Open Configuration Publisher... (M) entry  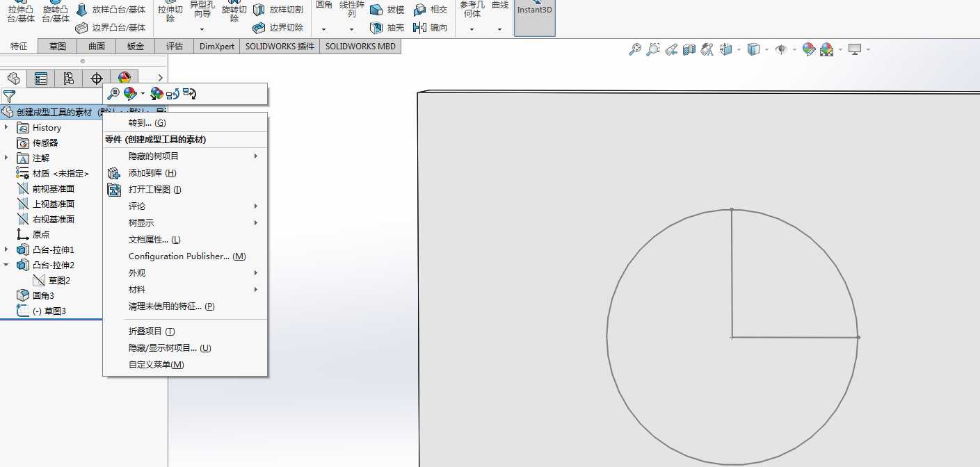tap(185, 256)
